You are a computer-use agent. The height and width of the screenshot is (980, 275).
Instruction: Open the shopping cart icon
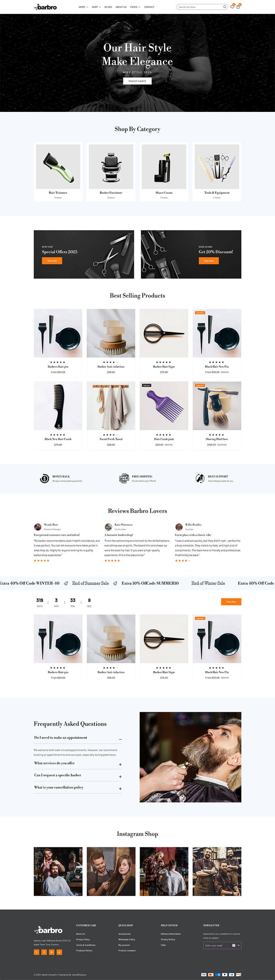point(238,7)
